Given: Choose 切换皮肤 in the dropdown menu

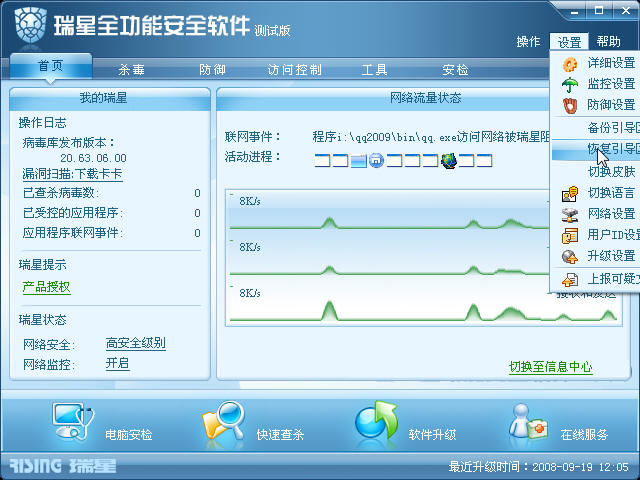Looking at the screenshot, I should click(x=596, y=172).
